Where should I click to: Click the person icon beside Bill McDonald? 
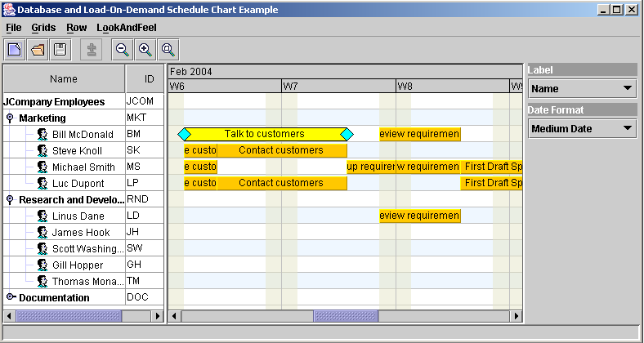click(x=42, y=135)
